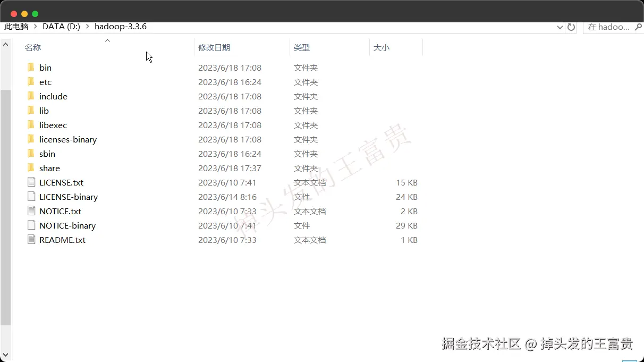Click the scrollbar up arrow

[x=5, y=45]
